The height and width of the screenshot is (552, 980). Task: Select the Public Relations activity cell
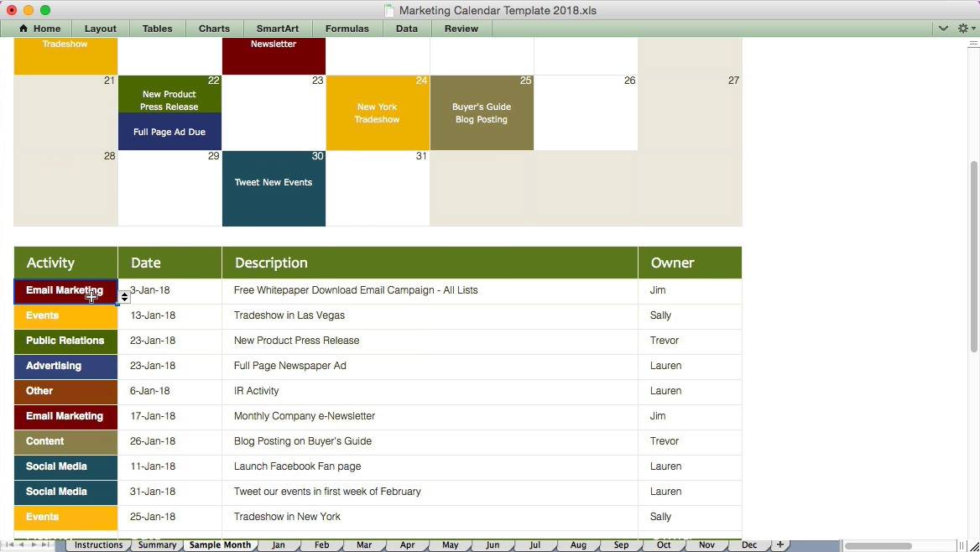pos(65,341)
